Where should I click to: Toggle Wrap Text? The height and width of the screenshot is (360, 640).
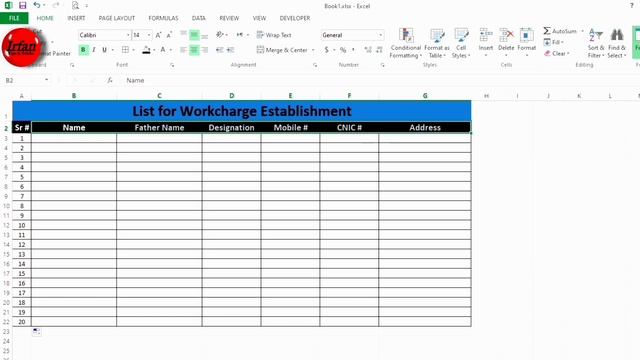click(x=274, y=35)
